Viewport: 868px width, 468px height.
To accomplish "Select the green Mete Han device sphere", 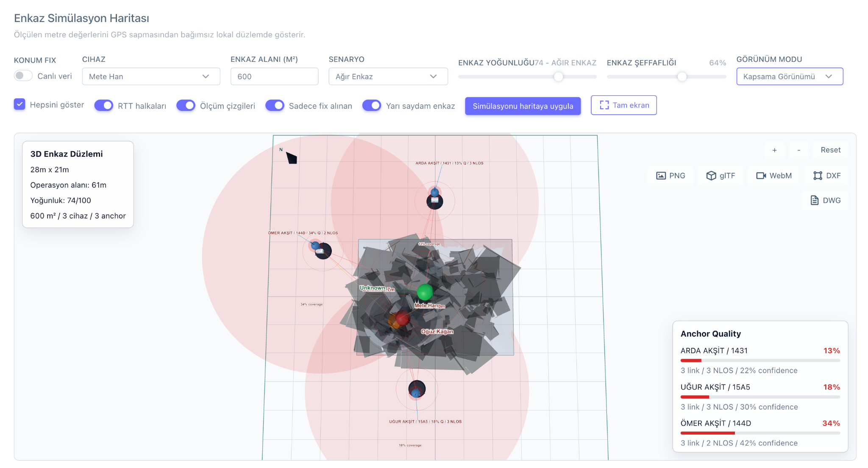I will click(425, 292).
